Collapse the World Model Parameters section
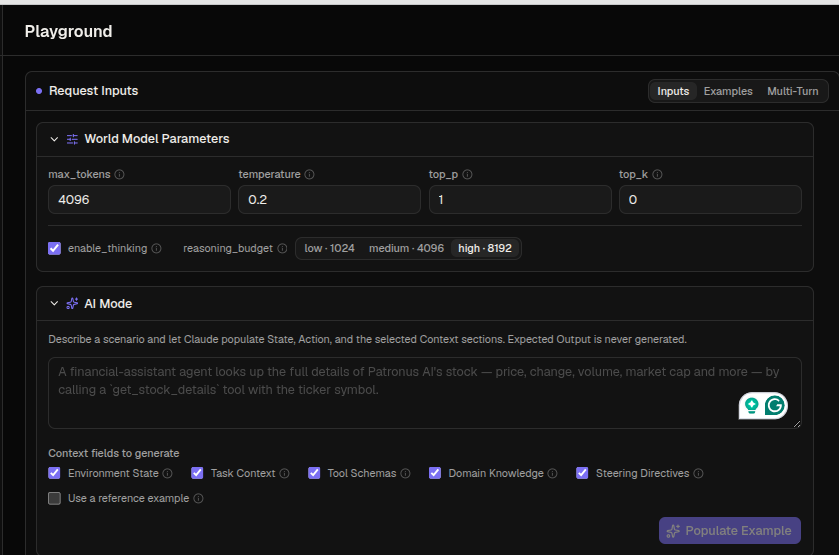Image resolution: width=839 pixels, height=555 pixels. [x=54, y=139]
